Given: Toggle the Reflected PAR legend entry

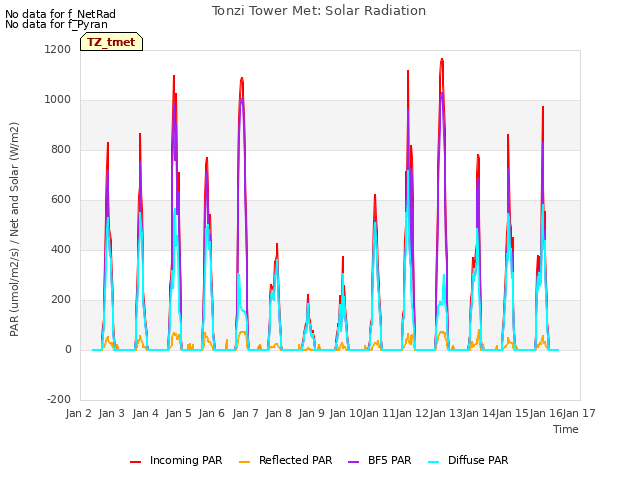Looking at the screenshot, I should tap(285, 460).
